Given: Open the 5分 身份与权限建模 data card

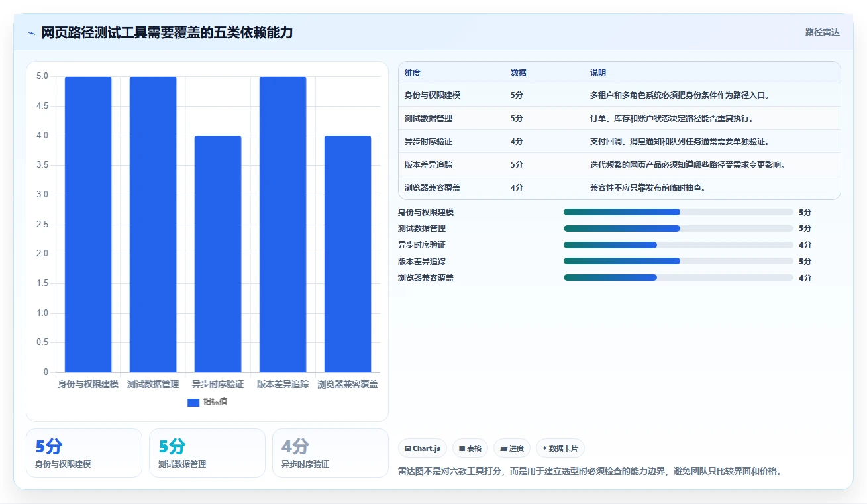Looking at the screenshot, I should click(x=84, y=453).
